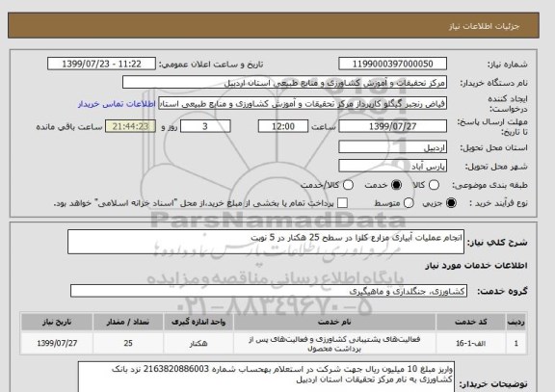Click the service group field کشاورزی، جنگلداری و ماهیگیری
Screen dimensions: 555x392
point(269,291)
